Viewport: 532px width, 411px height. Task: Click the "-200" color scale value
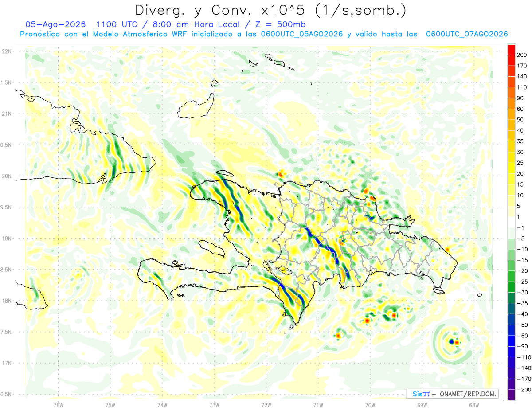click(524, 390)
